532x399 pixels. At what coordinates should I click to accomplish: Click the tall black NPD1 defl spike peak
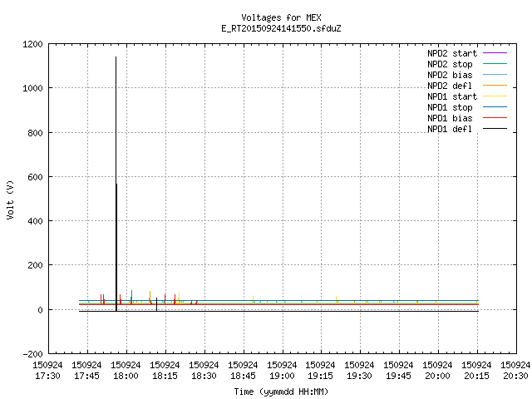(116, 57)
